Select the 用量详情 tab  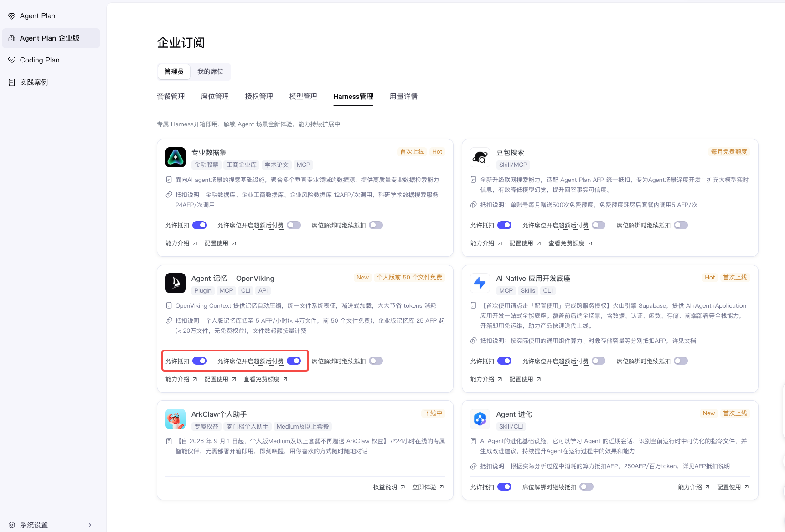pos(403,97)
